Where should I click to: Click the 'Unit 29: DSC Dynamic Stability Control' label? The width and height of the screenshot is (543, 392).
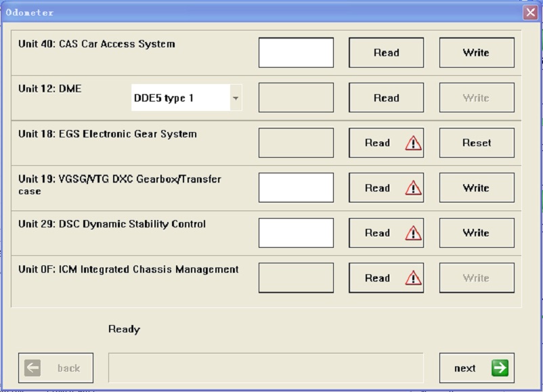tap(112, 224)
